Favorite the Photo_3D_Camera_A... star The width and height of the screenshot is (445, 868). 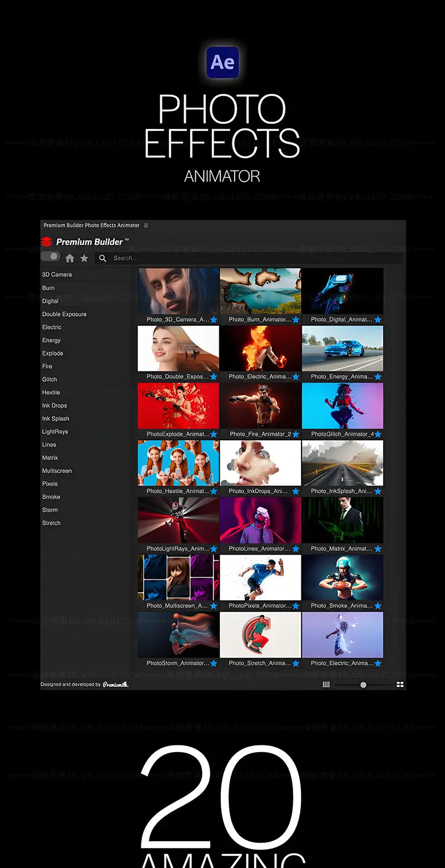point(214,320)
